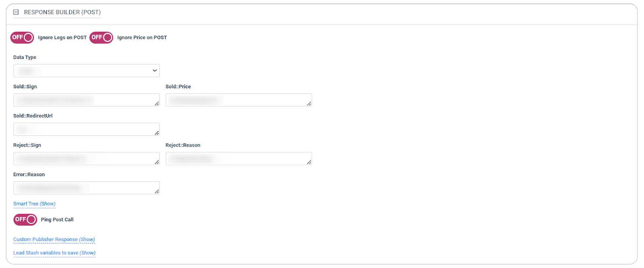Click the Response Builder (POST) header title
The image size is (644, 268).
62,12
